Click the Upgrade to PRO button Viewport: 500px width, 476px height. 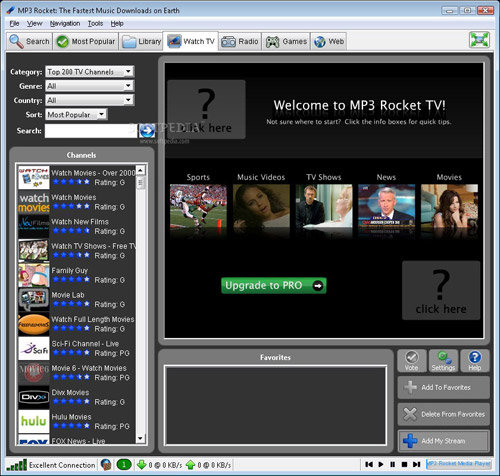pos(274,285)
